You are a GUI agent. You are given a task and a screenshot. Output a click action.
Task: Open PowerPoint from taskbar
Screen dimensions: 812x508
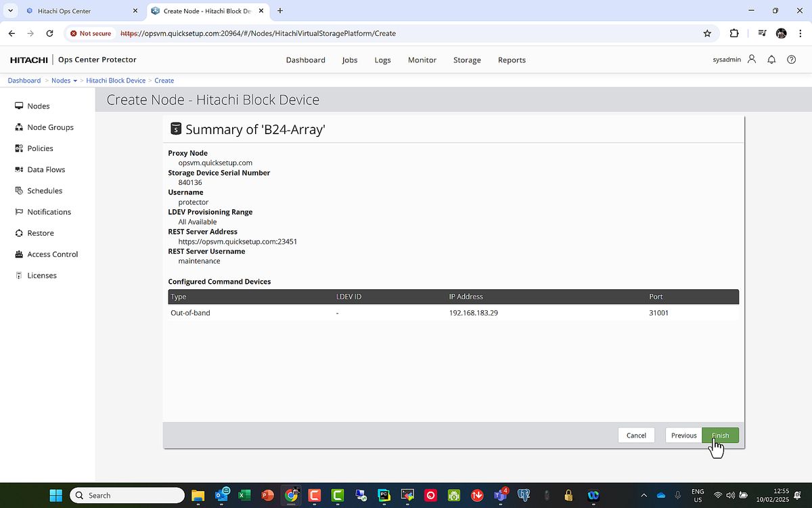(x=268, y=495)
